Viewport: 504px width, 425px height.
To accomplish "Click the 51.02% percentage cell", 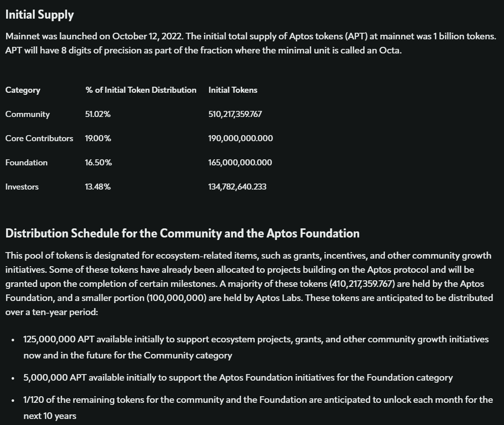I will click(x=97, y=114).
